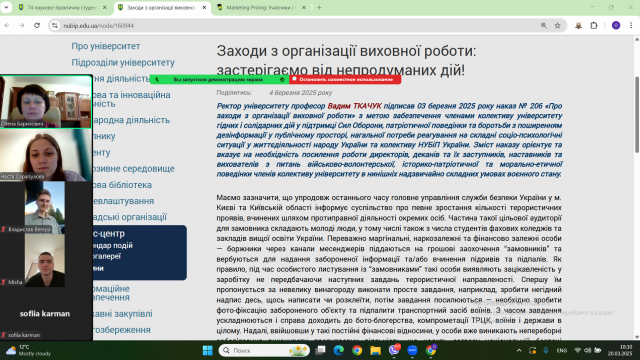
Task: Open the sidebar link ending in 'народна діяльність'
Action: coord(131,120)
